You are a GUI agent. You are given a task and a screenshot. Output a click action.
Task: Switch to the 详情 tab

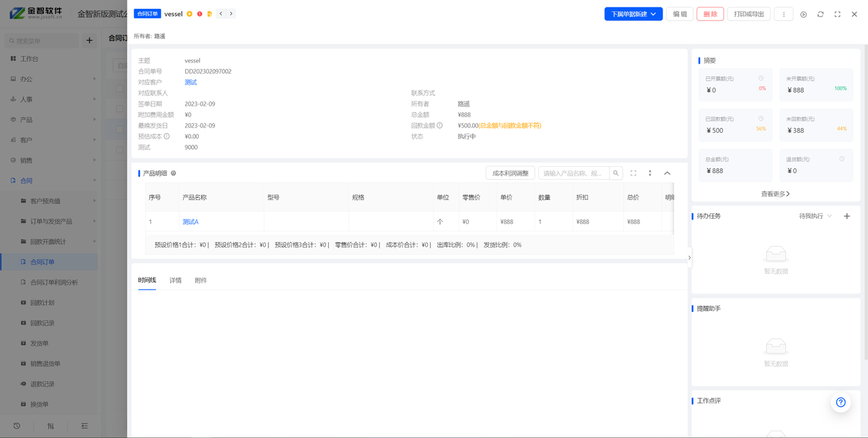tap(176, 280)
